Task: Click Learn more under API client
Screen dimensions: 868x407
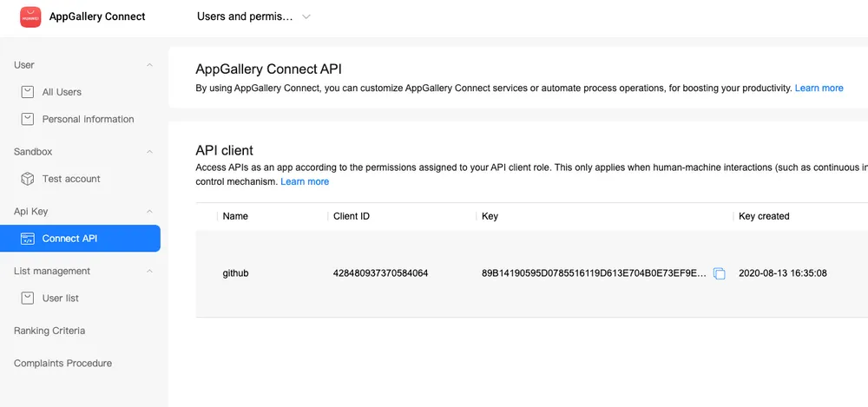Action: point(305,181)
